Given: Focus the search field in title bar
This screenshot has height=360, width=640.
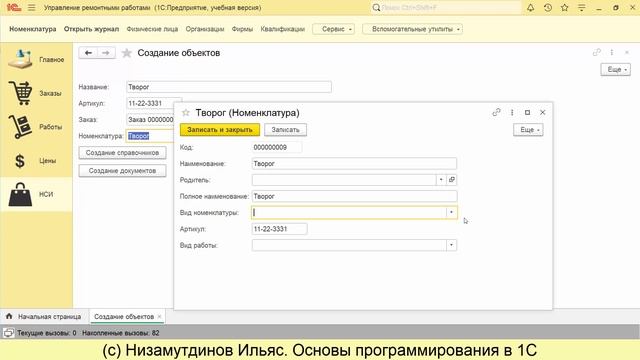Looking at the screenshot, I should click(446, 7).
